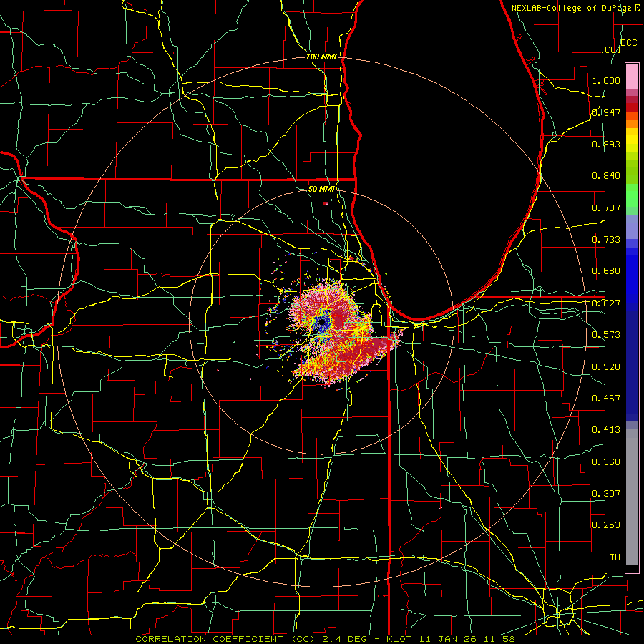
Task: Select the 0.787 legend value
Action: (606, 208)
